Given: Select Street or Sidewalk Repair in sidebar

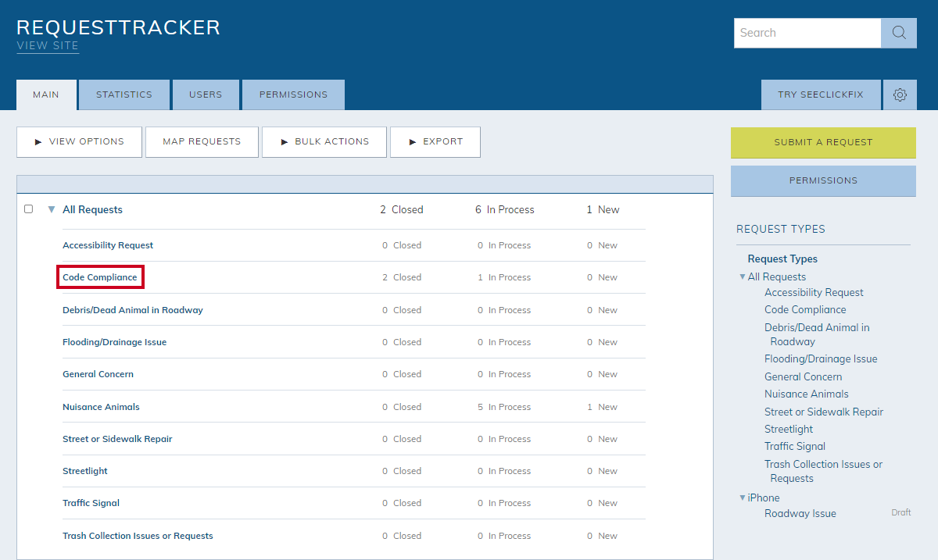Looking at the screenshot, I should [x=824, y=412].
